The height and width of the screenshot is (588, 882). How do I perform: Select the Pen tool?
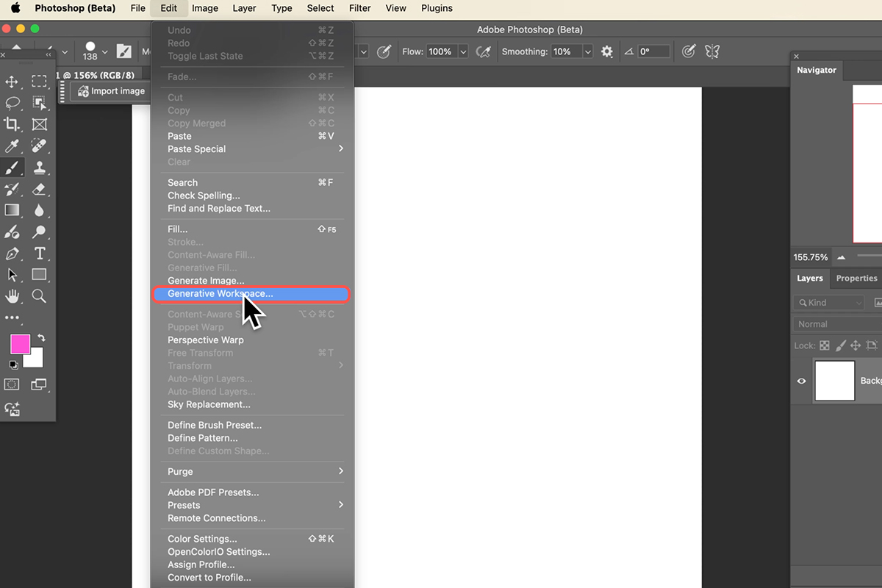[12, 254]
